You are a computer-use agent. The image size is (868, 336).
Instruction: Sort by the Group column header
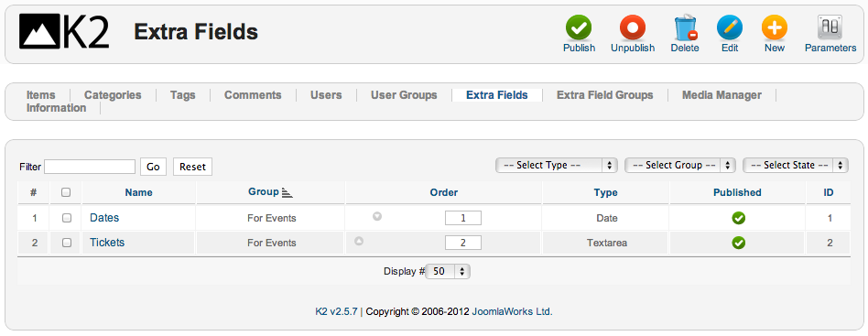pyautogui.click(x=264, y=192)
